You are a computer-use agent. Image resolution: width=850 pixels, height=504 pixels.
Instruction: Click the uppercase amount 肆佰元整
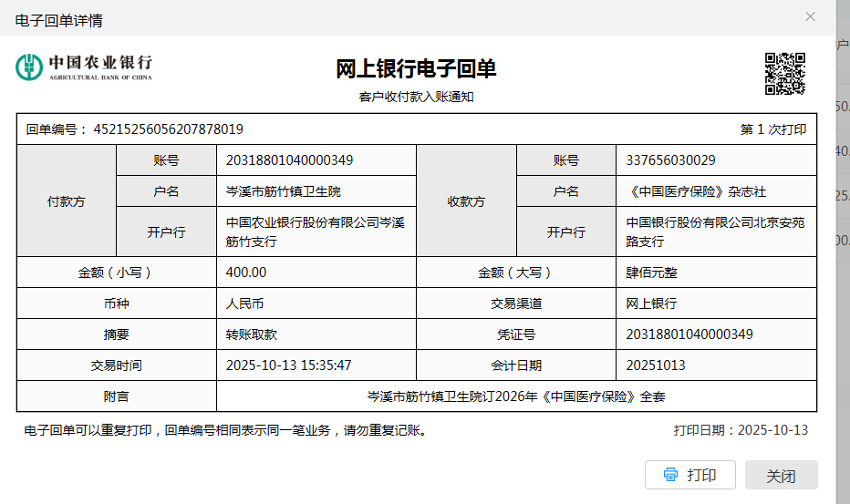coord(651,273)
